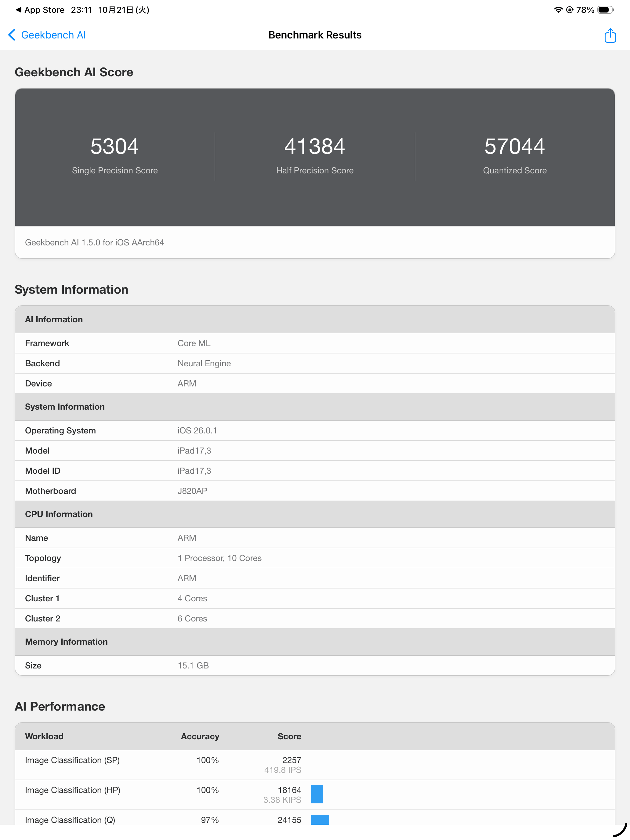This screenshot has width=630, height=840.
Task: Tap the Half Precision Score 41384
Action: pyautogui.click(x=314, y=147)
